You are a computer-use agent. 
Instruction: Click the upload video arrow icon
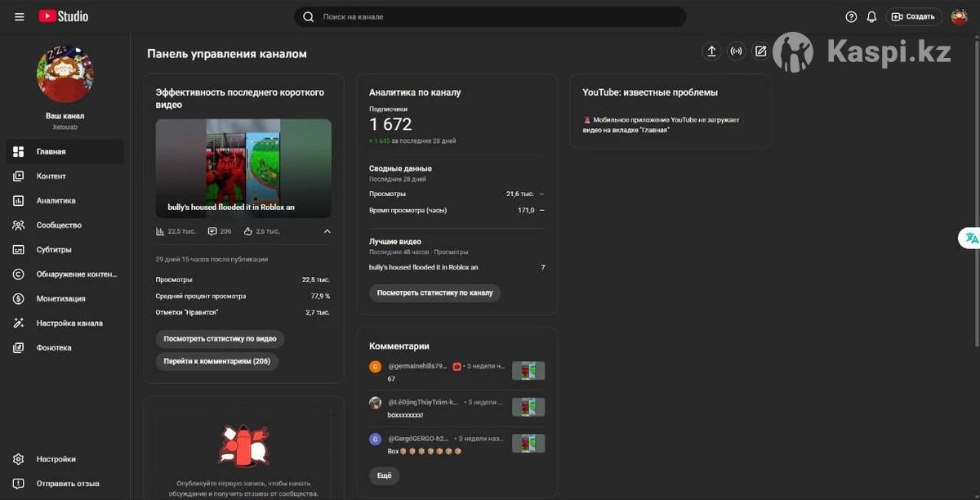[x=711, y=51]
